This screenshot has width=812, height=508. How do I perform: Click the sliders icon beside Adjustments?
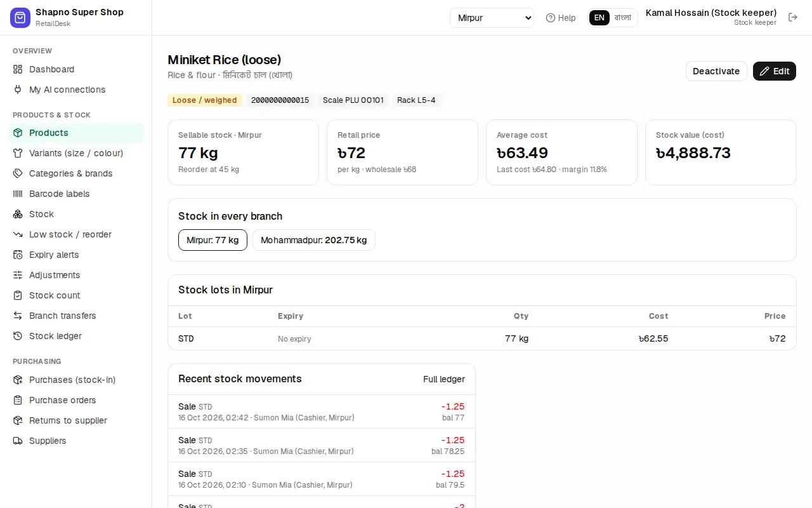18,275
